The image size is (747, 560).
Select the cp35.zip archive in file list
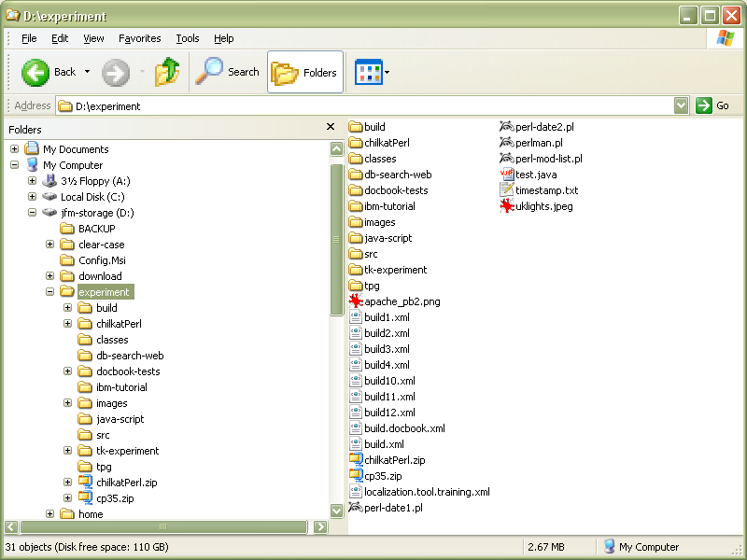356,476
